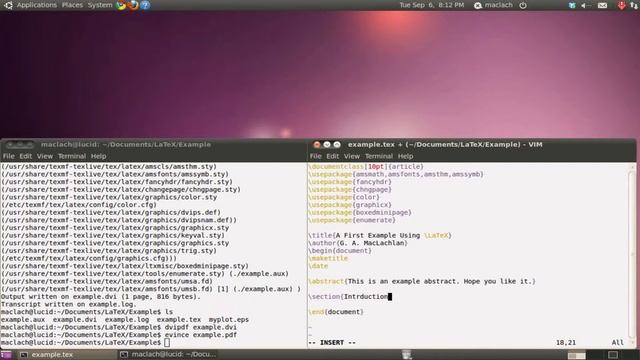The width and height of the screenshot is (640, 360).
Task: Open the System menu in top panel
Action: click(x=100, y=5)
